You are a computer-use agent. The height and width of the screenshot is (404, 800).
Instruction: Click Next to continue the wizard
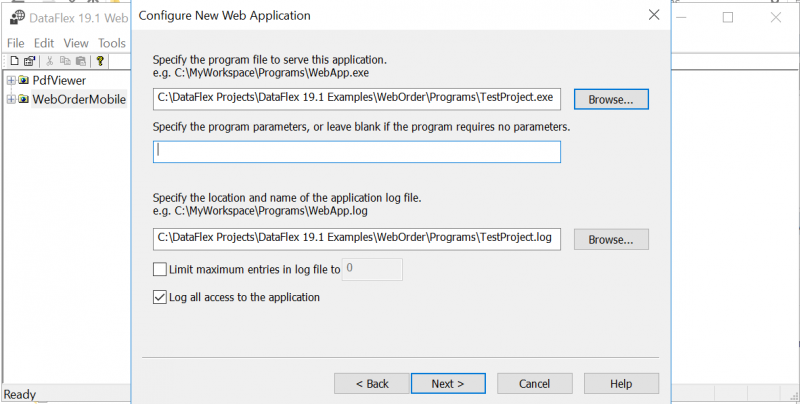[447, 384]
